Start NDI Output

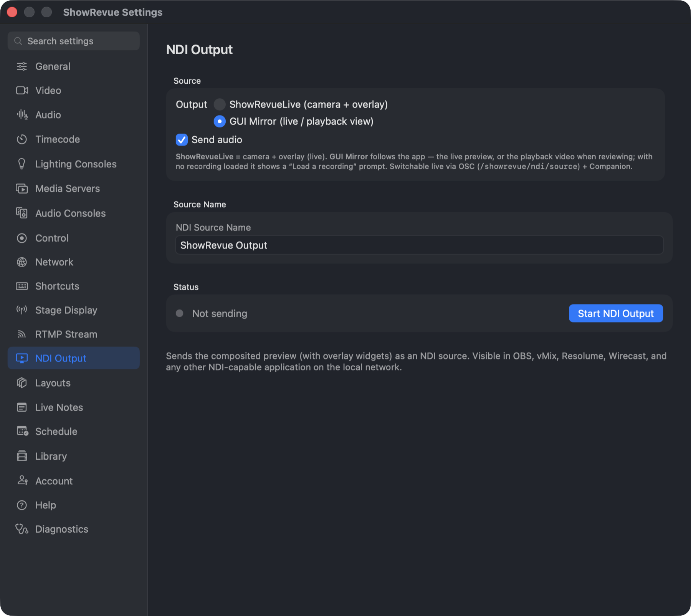click(x=616, y=313)
